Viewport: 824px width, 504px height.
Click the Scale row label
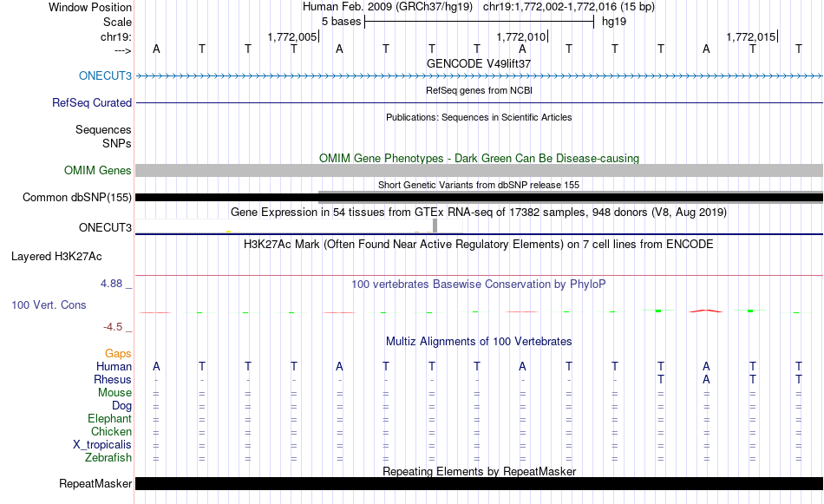pyautogui.click(x=117, y=22)
